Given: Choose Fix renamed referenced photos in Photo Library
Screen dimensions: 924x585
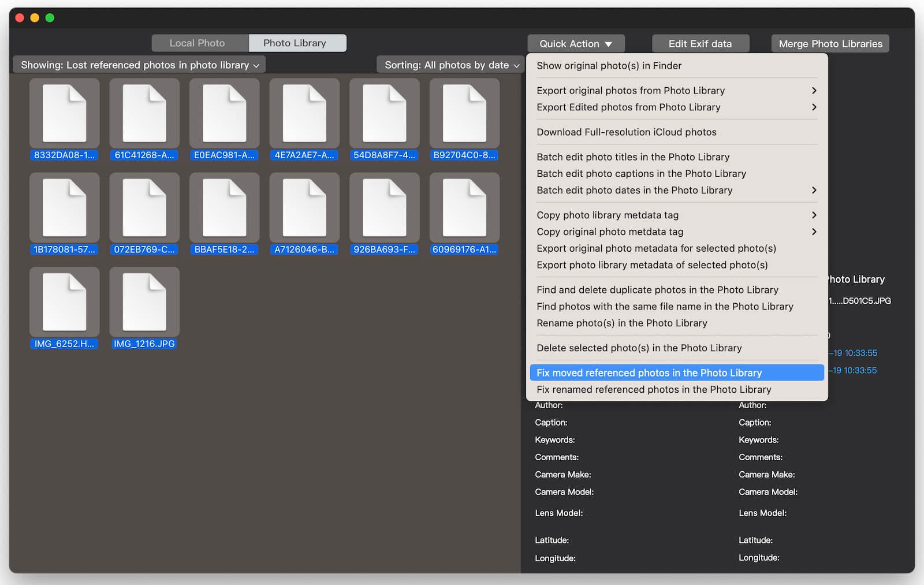Looking at the screenshot, I should pyautogui.click(x=677, y=390).
